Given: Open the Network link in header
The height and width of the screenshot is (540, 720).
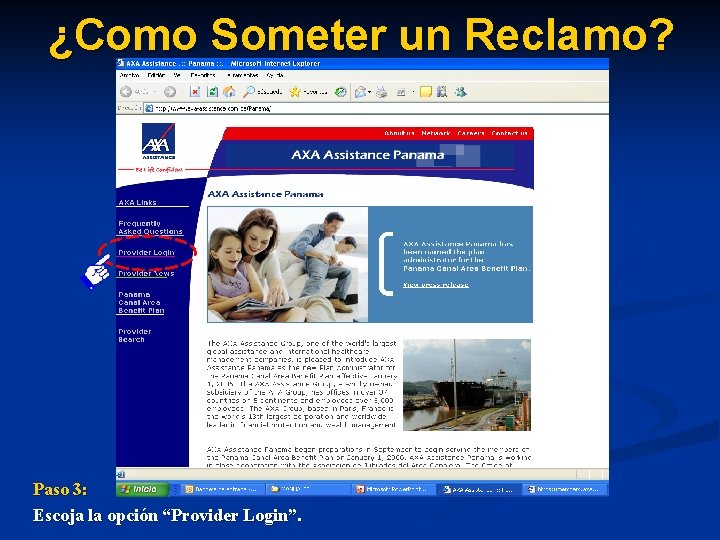Looking at the screenshot, I should pos(436,133).
